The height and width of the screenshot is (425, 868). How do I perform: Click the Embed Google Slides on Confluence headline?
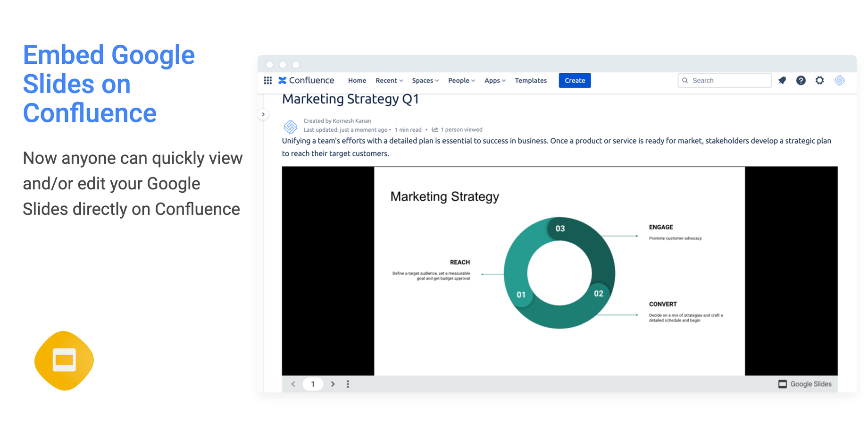(x=109, y=84)
